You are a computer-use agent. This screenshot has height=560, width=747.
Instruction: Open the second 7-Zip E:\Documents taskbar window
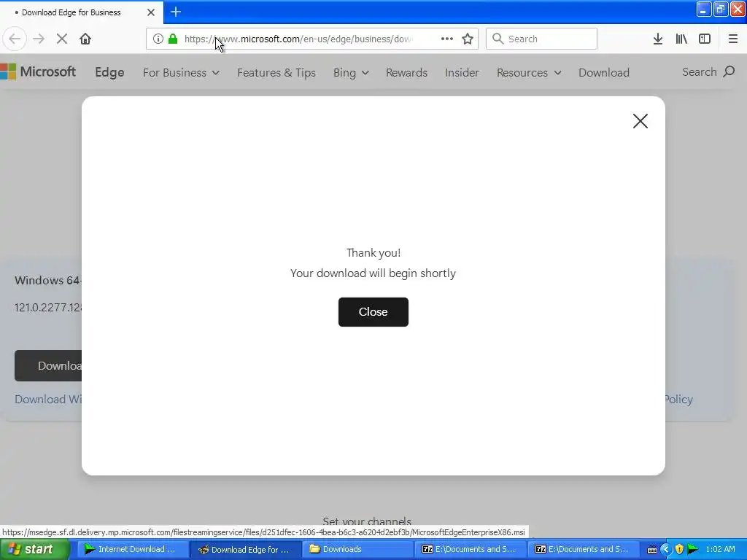click(583, 549)
